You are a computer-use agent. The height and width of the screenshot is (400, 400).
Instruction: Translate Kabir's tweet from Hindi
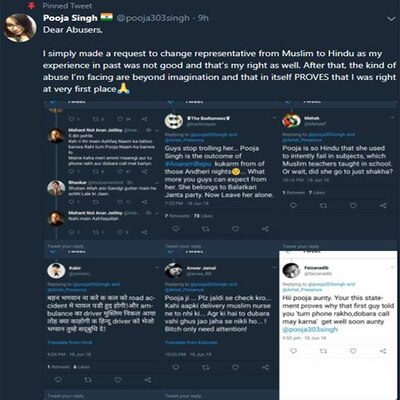70,342
